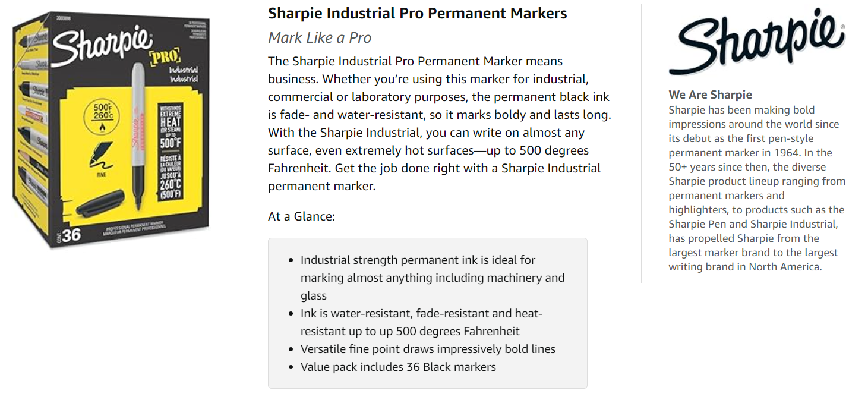Image resolution: width=868 pixels, height=400 pixels.
Task: Click the "36" count number on the box
Action: point(71,235)
